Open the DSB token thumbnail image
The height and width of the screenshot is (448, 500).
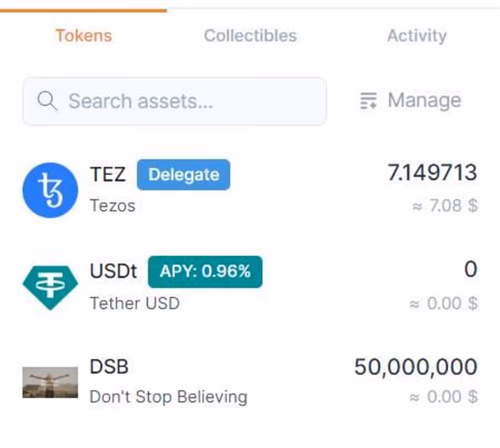[48, 381]
